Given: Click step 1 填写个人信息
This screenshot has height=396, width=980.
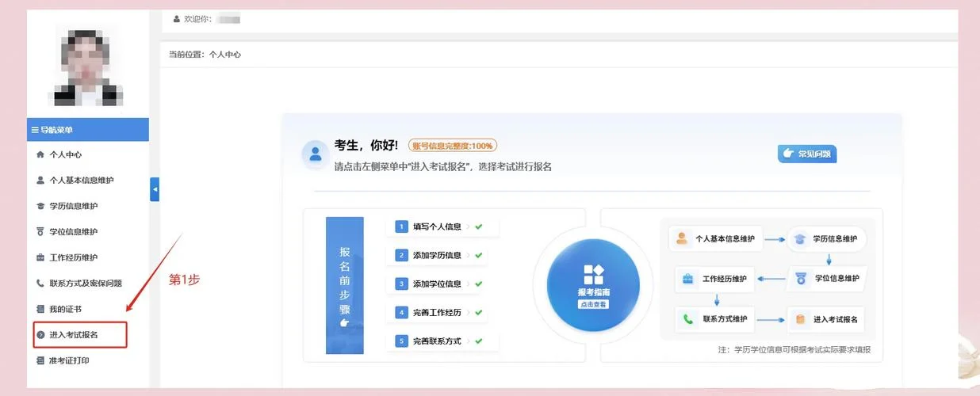Looking at the screenshot, I should (x=442, y=227).
